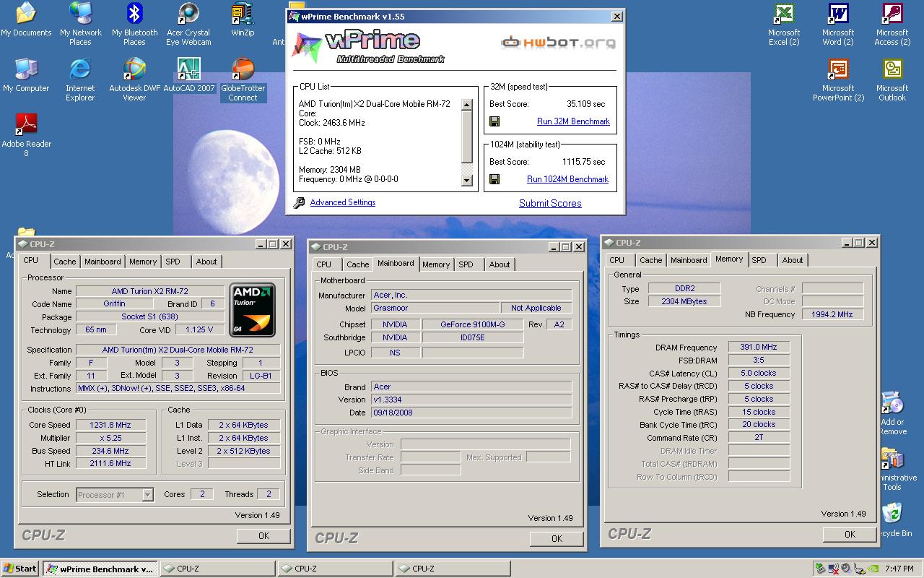Open Mainboard tab in CPU window

[x=103, y=262]
